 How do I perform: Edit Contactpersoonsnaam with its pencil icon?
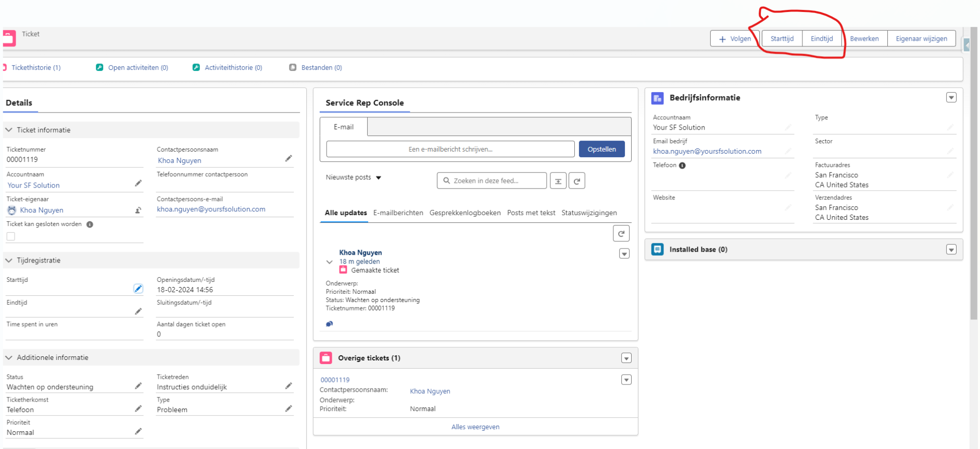tap(288, 158)
